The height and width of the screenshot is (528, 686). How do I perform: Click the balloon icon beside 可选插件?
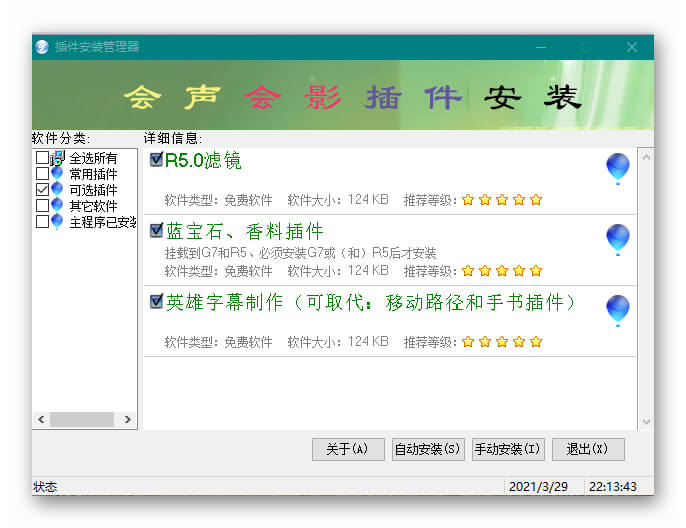[57, 190]
